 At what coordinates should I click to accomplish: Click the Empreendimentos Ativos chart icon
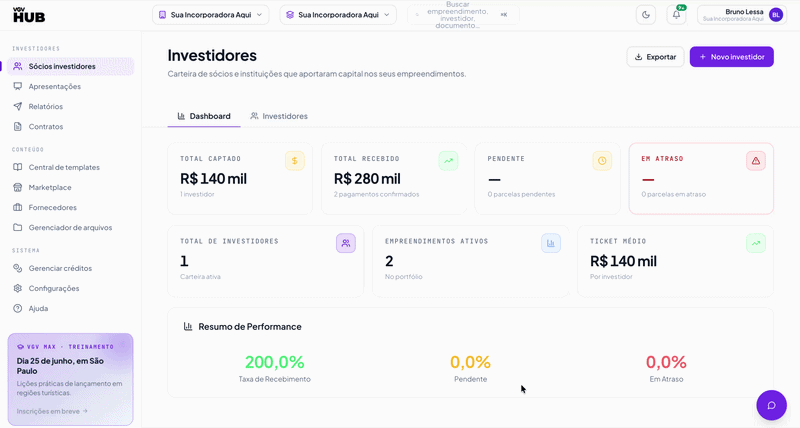551,243
